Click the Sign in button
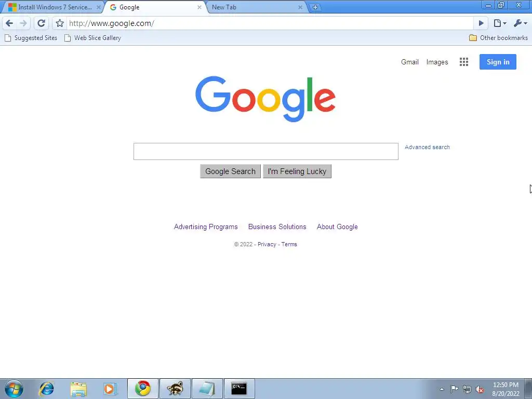This screenshot has height=399, width=532. [x=498, y=62]
